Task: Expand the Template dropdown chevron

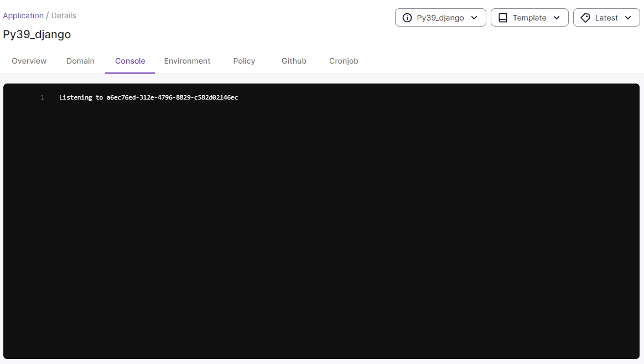Action: pyautogui.click(x=557, y=18)
